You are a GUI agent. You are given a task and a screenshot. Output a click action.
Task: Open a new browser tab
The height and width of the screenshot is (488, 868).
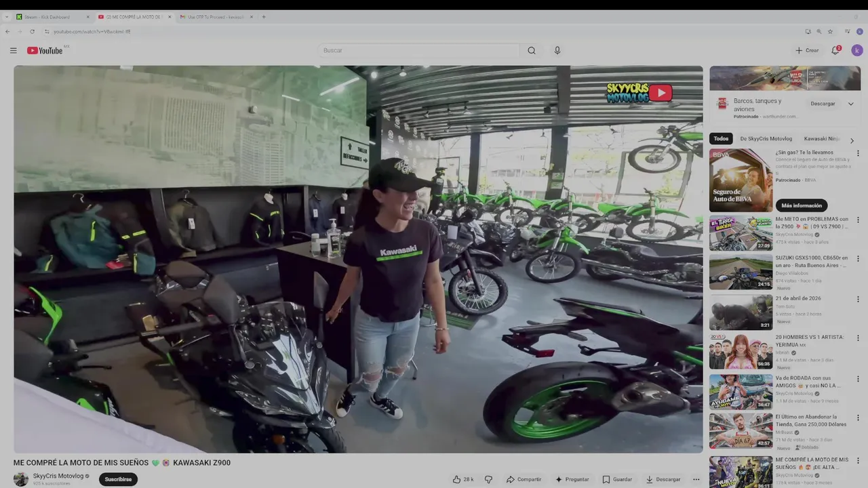(264, 17)
